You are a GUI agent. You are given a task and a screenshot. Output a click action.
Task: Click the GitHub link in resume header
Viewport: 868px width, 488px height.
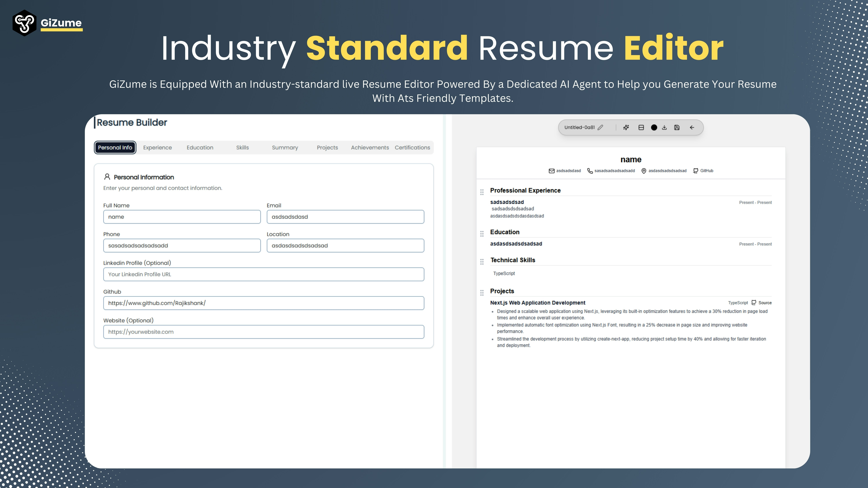coord(706,171)
